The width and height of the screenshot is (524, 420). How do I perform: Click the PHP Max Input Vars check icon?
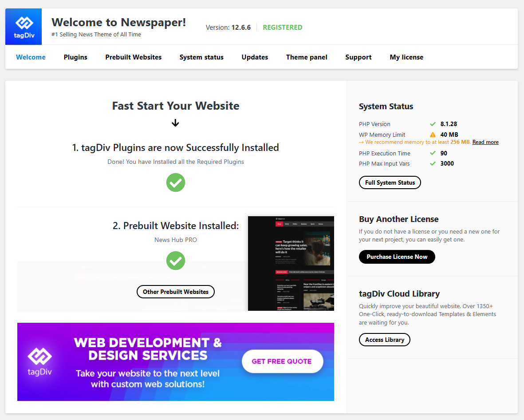pyautogui.click(x=433, y=163)
